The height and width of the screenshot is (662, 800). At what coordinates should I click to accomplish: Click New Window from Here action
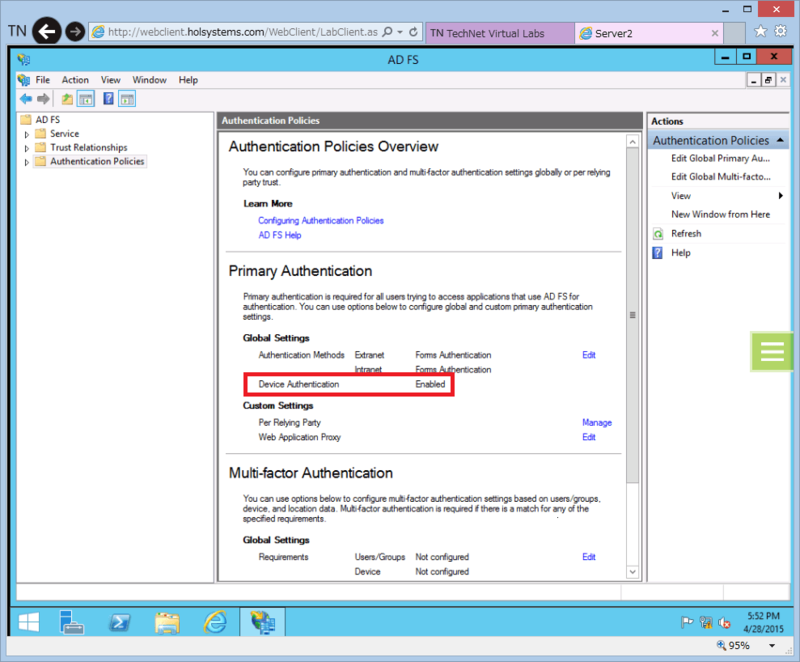tap(720, 215)
